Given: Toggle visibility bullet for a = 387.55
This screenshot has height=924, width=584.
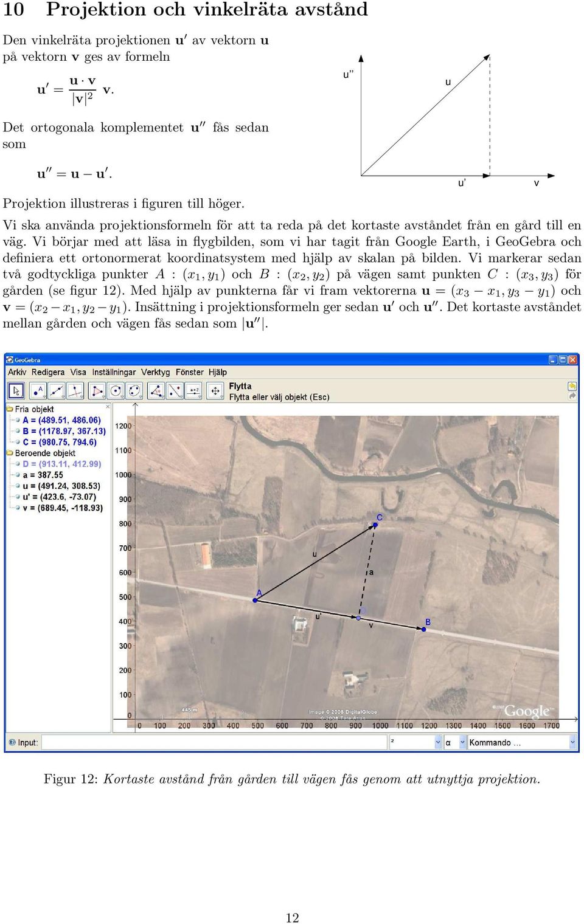Looking at the screenshot, I should pos(18,475).
